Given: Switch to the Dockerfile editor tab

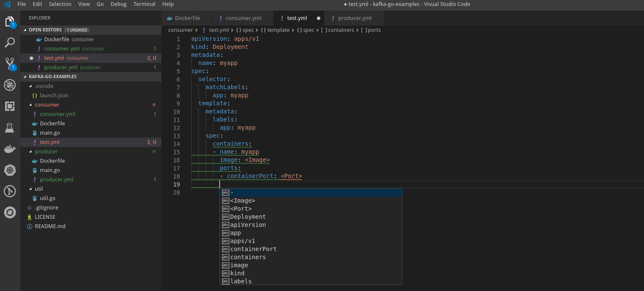Looking at the screenshot, I should click(187, 18).
